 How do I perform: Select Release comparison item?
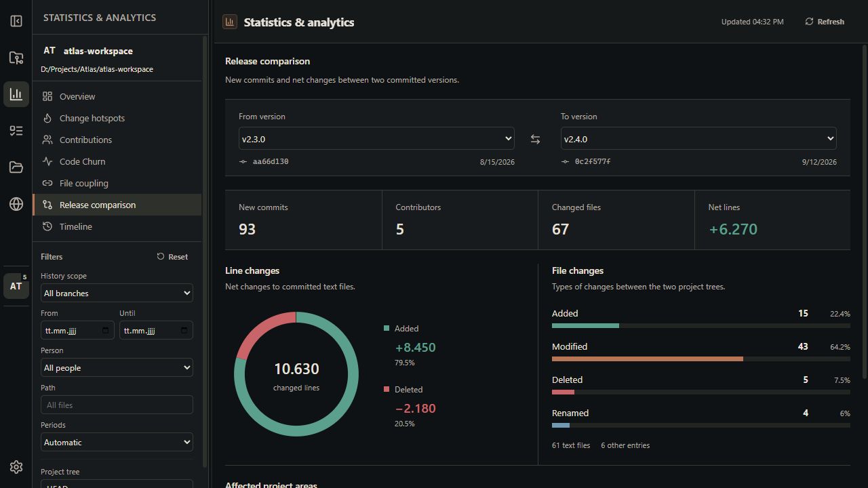click(117, 205)
